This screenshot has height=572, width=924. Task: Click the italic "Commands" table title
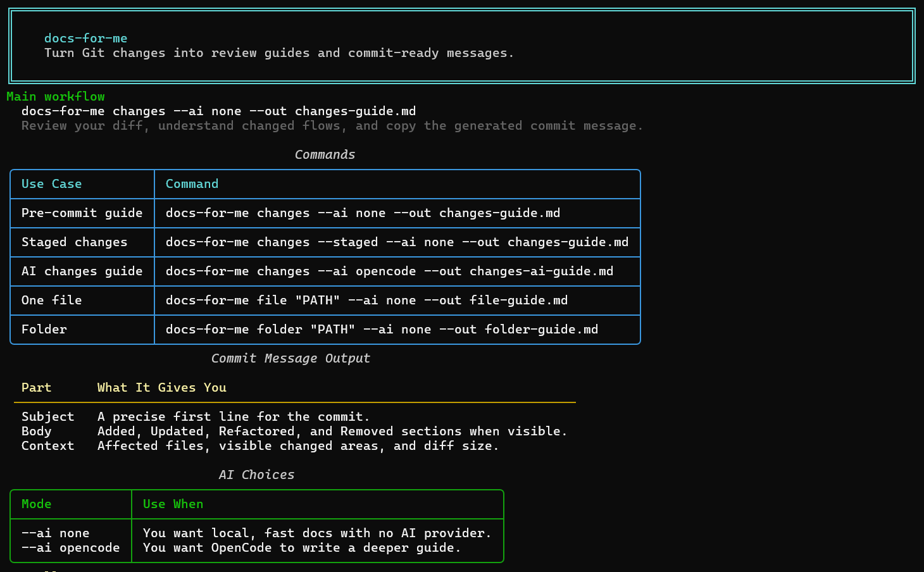pos(325,155)
